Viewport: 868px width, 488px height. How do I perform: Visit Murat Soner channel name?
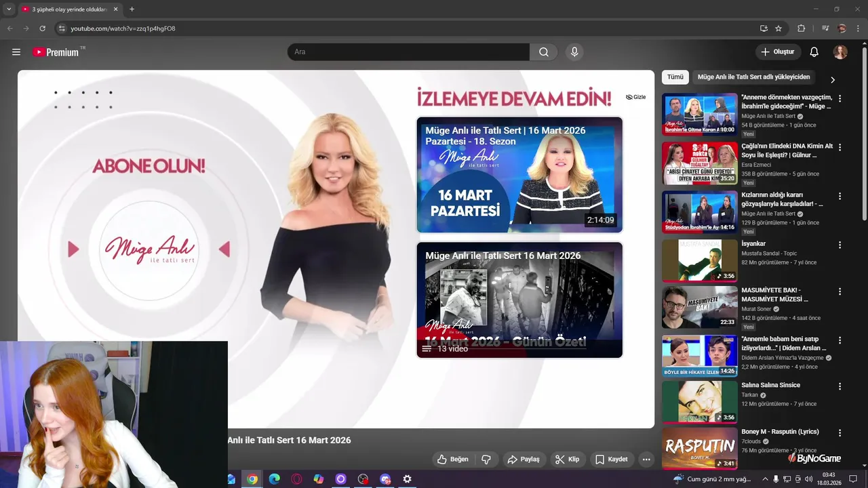[x=756, y=309]
